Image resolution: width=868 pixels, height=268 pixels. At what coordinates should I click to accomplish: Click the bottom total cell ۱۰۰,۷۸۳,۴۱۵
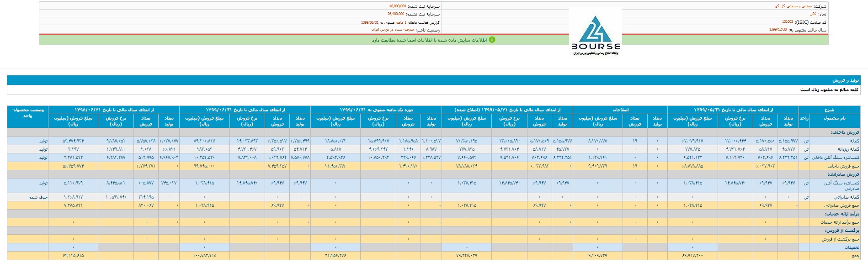click(204, 256)
